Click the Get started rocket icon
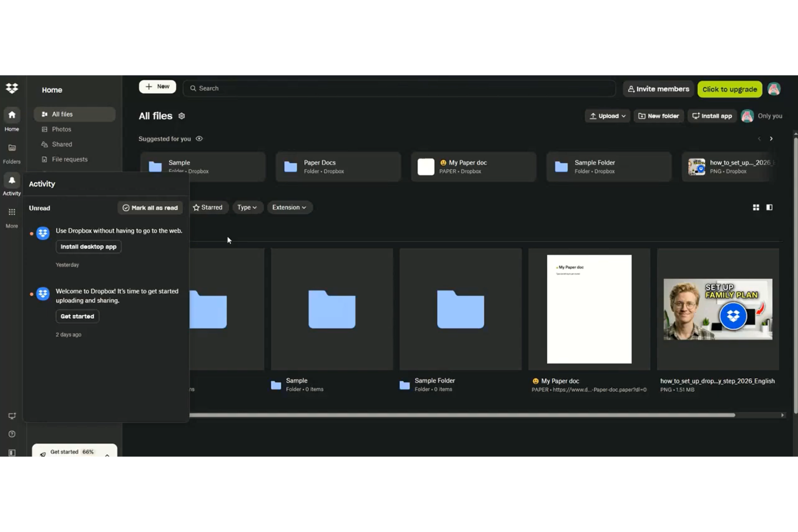Screen dimensions: 798x532 pos(43,454)
